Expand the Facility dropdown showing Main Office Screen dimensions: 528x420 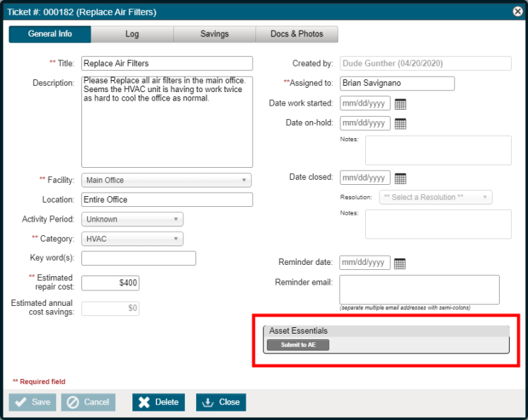[x=166, y=181]
